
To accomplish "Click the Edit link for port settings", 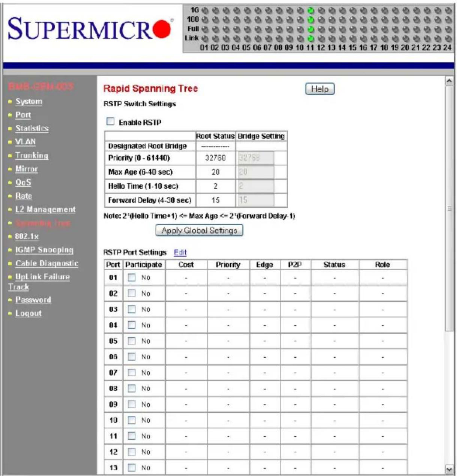I will (x=180, y=253).
